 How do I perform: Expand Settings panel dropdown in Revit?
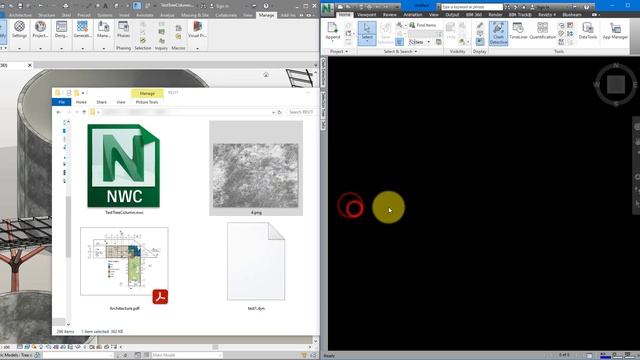coord(19,48)
